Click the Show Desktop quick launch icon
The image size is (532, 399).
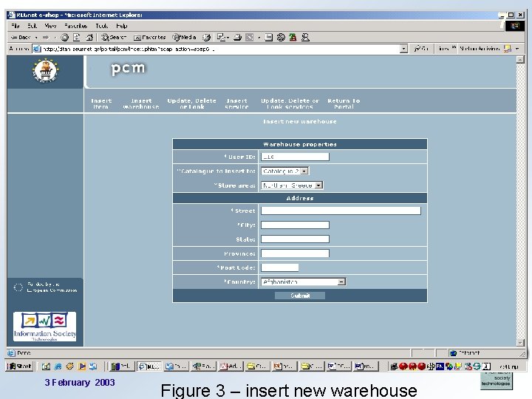46,366
